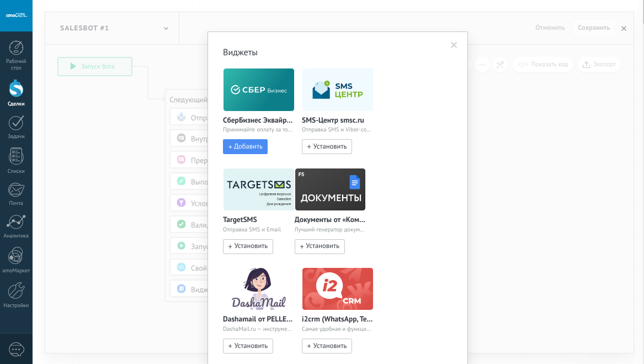Viewport: 644px width, 364px height.
Task: Install the TargetSMS widget
Action: [248, 246]
